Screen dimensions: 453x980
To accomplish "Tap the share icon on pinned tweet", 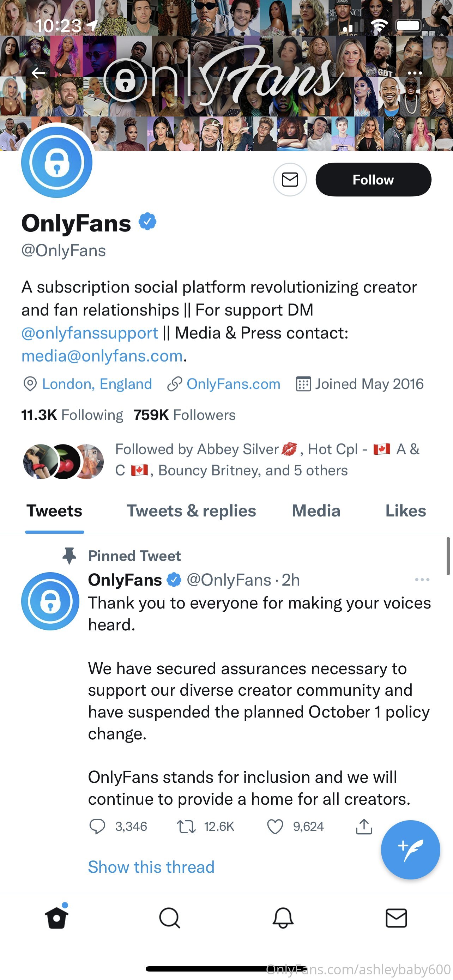I will 364,826.
